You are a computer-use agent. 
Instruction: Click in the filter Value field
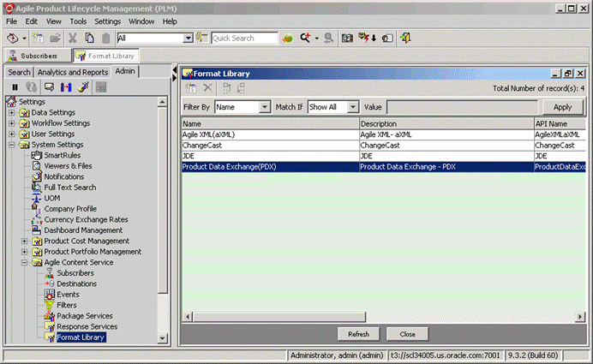click(462, 107)
